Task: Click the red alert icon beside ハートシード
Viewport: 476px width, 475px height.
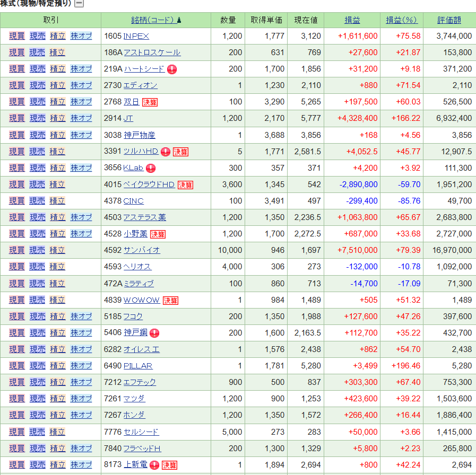Action: [172, 69]
